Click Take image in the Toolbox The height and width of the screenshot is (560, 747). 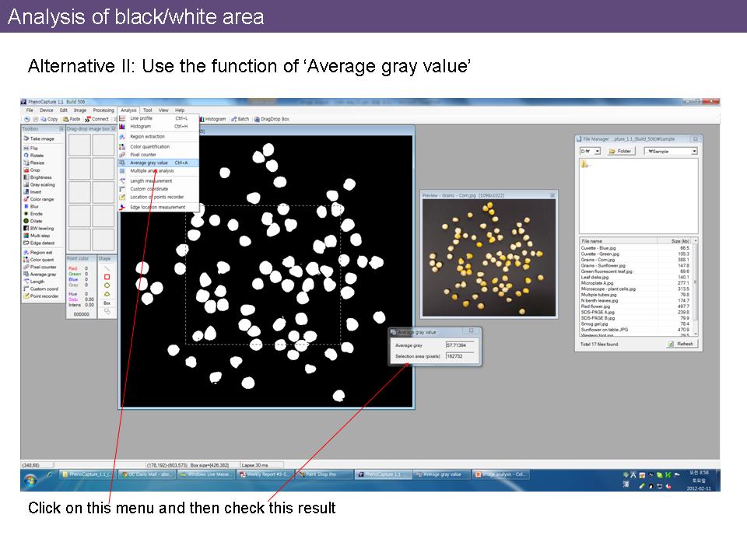(x=40, y=138)
